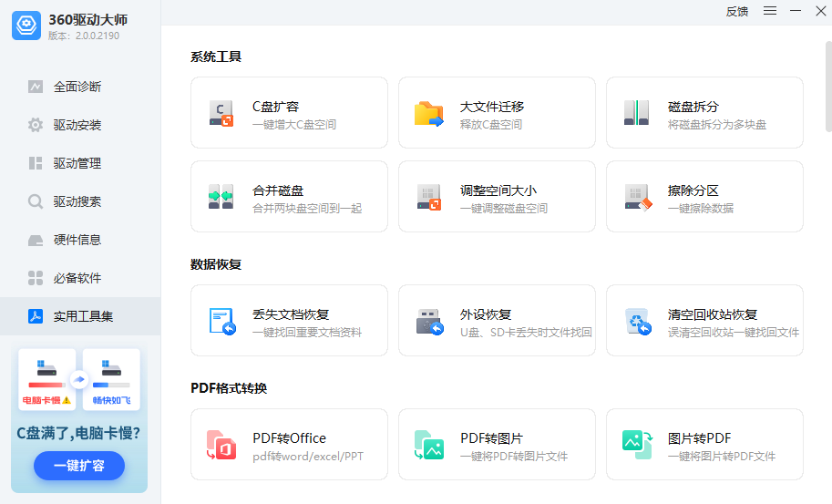832x504 pixels.
Task: Click the 一键增大C盘空间 description
Action: coord(294,125)
